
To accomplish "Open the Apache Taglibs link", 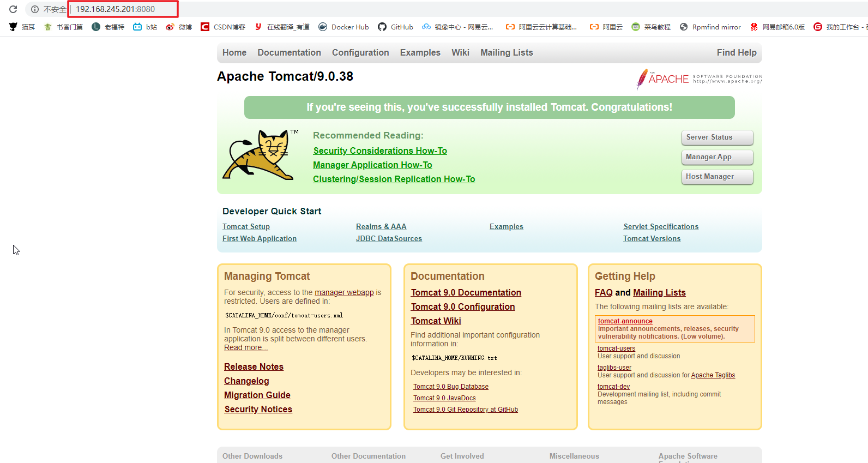I will click(x=713, y=375).
